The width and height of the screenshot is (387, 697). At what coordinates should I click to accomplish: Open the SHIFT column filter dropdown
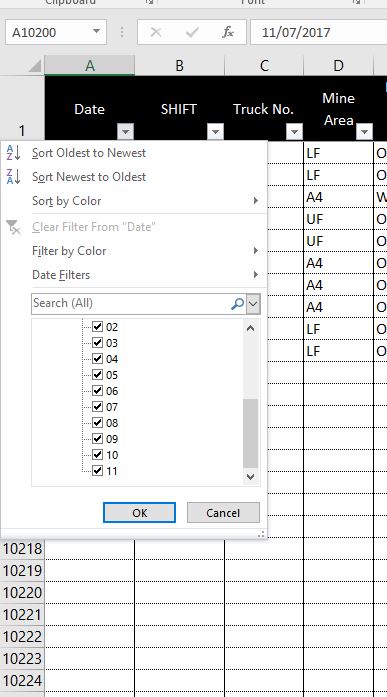pyautogui.click(x=215, y=132)
